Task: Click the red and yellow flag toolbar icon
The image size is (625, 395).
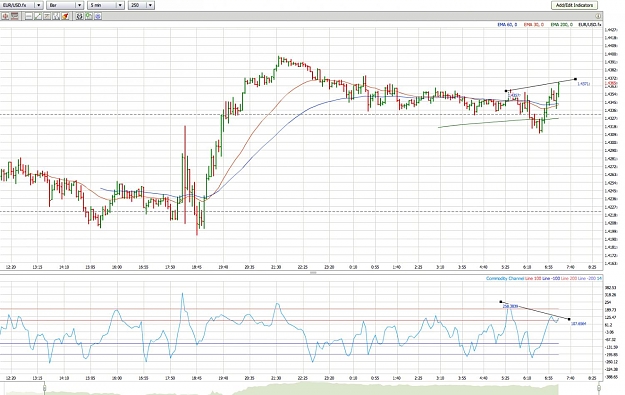Action: (x=65, y=16)
